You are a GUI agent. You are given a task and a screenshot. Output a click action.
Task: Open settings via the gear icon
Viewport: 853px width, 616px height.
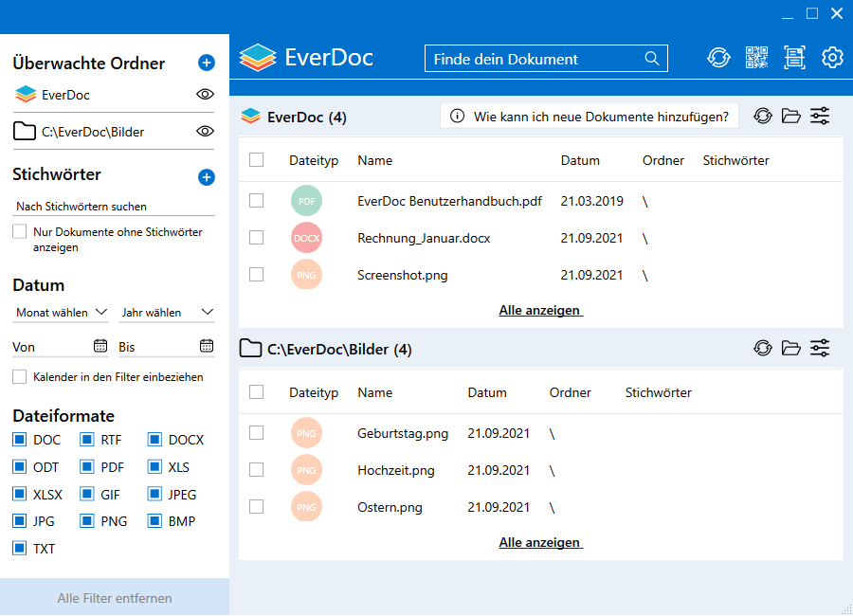click(x=832, y=58)
